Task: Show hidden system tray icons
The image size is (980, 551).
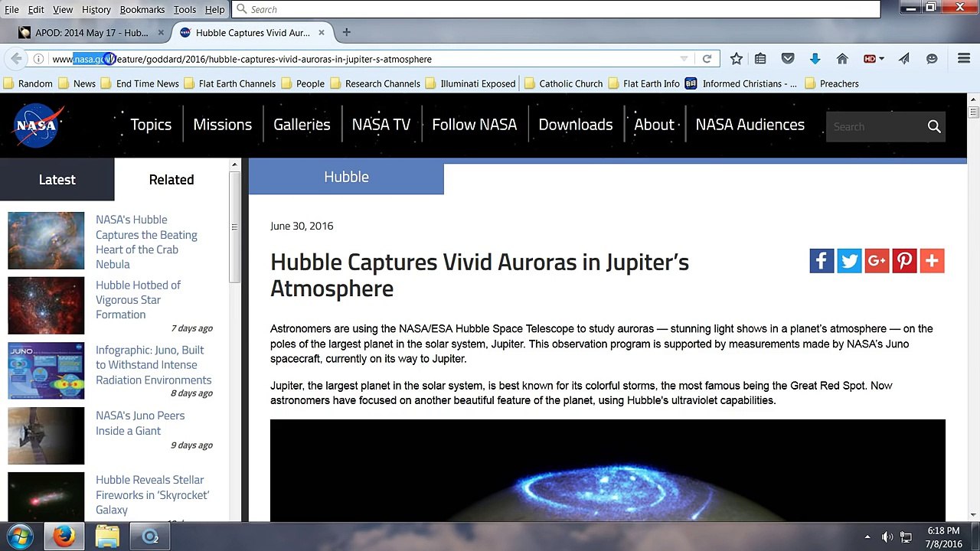Action: [x=867, y=536]
